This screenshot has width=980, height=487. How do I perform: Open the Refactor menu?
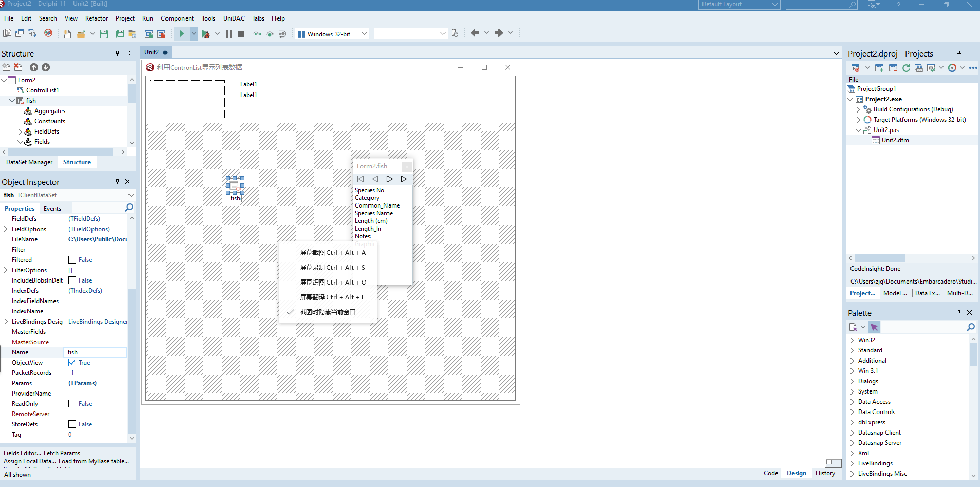97,18
